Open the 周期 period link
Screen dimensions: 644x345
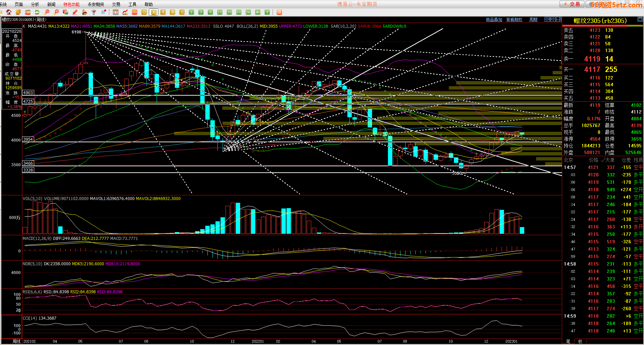(533, 20)
